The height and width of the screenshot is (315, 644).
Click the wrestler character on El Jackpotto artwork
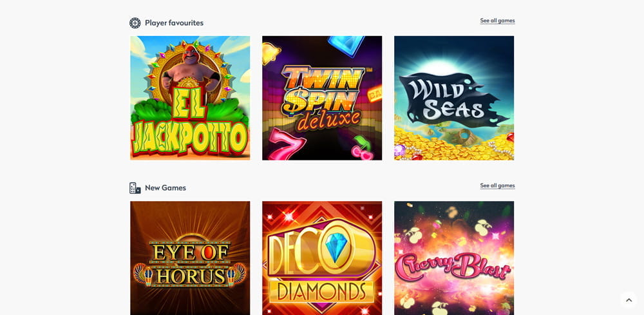tap(190, 72)
